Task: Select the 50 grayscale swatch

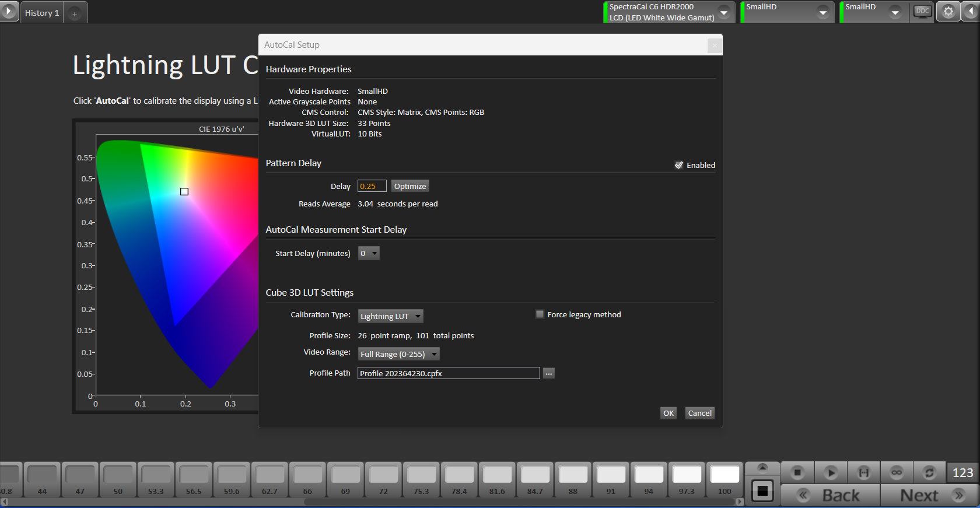Action: click(118, 480)
